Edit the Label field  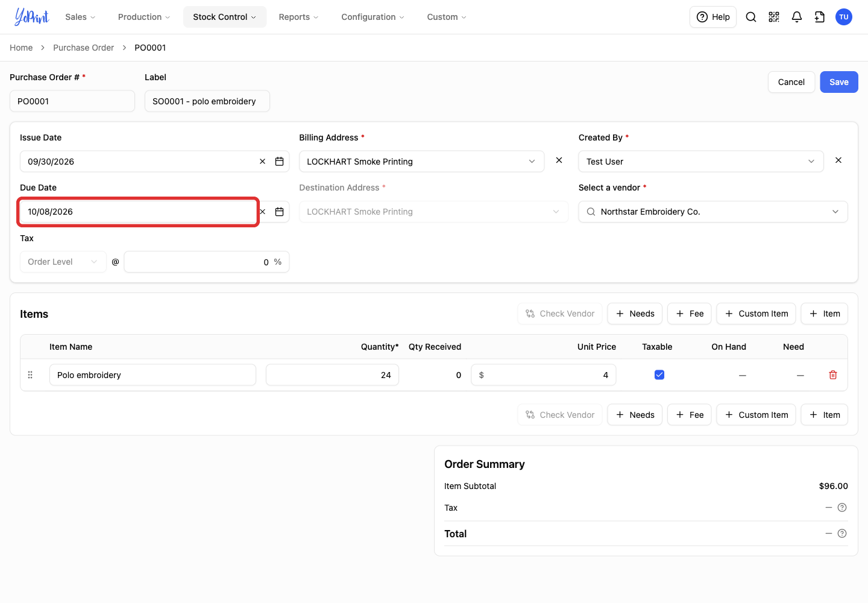tap(207, 101)
